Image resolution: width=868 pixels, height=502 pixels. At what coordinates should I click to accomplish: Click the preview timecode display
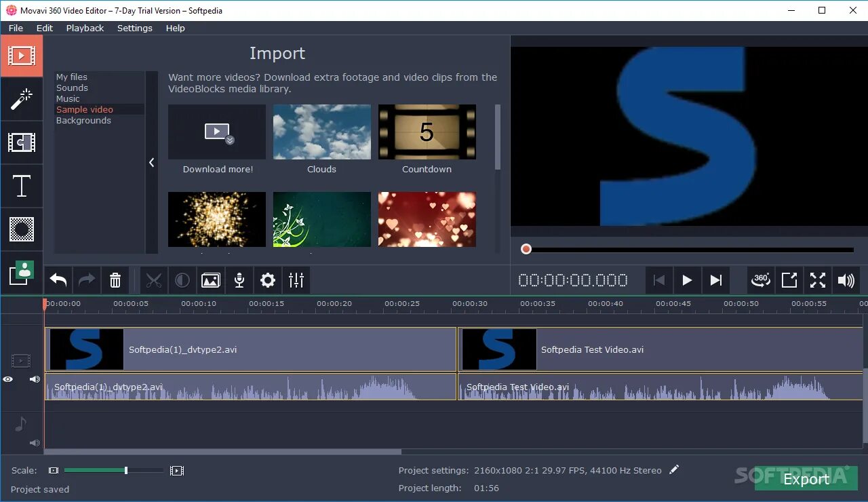(573, 280)
